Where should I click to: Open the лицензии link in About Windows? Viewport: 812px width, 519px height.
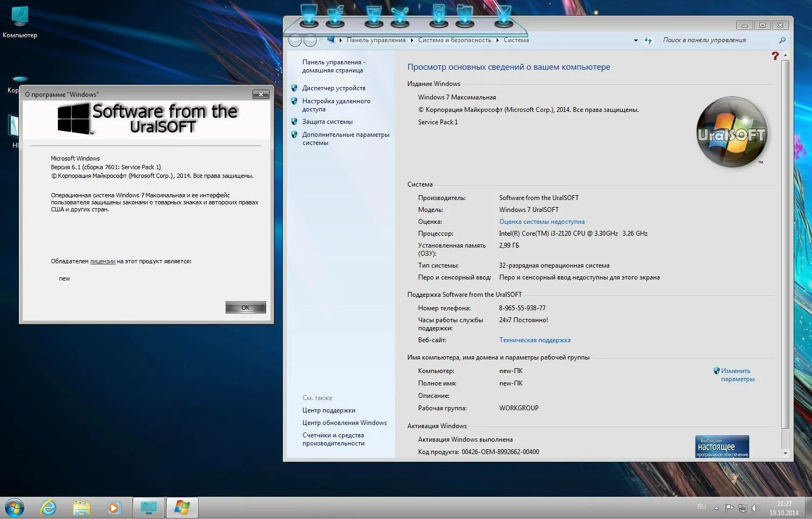[103, 261]
